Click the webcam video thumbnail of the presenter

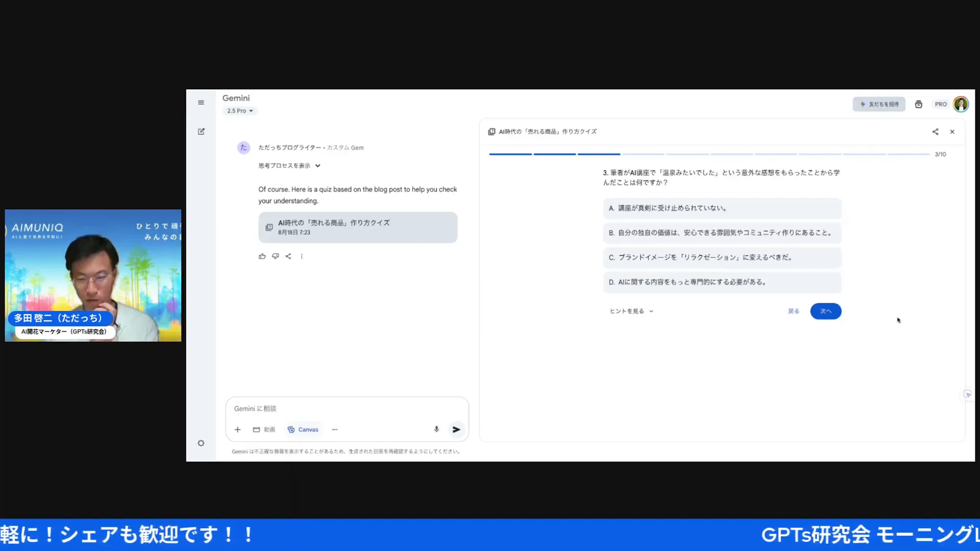coord(93,275)
